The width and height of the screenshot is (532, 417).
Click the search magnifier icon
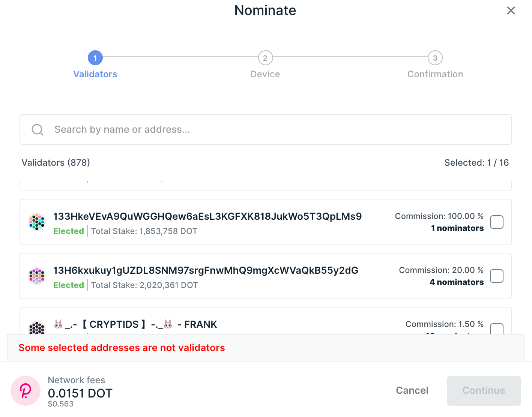pyautogui.click(x=37, y=129)
